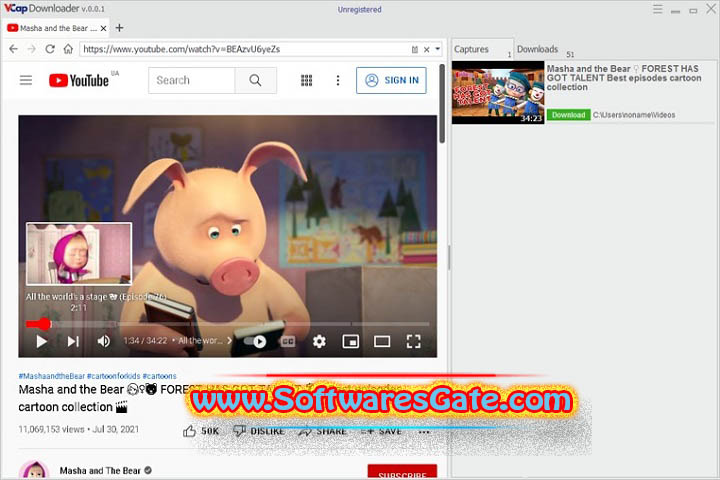Click the YouTube logo
The width and height of the screenshot is (720, 480).
point(79,80)
